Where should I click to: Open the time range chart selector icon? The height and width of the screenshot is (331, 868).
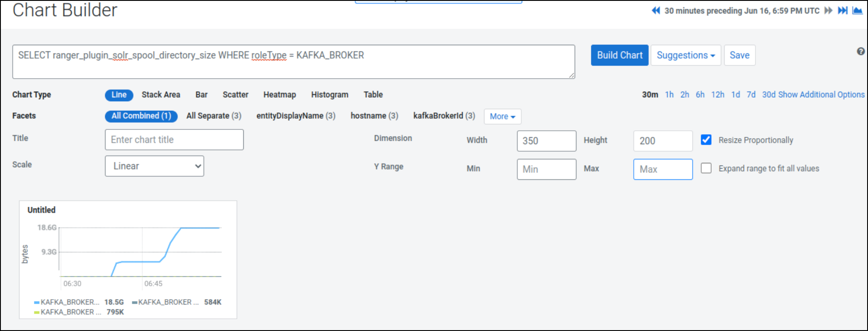click(x=857, y=10)
